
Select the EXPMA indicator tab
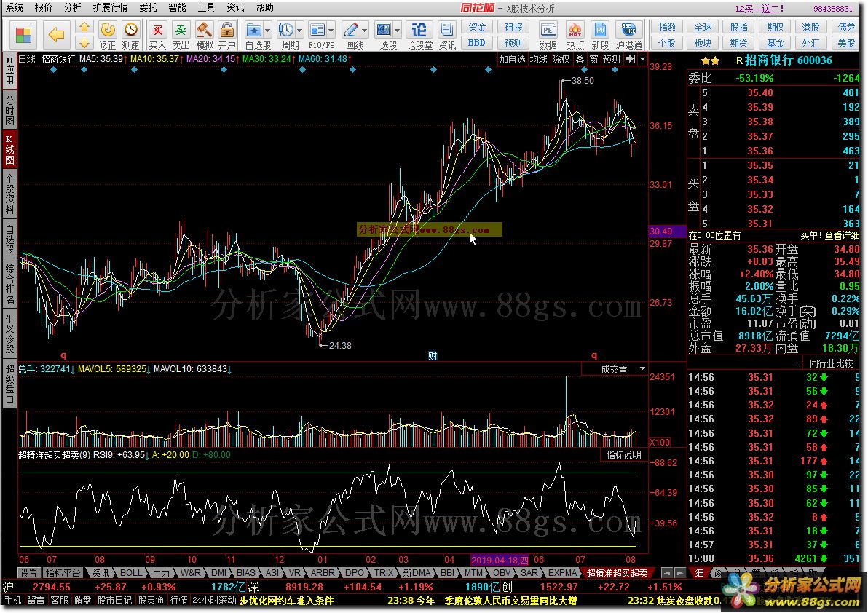[x=563, y=573]
